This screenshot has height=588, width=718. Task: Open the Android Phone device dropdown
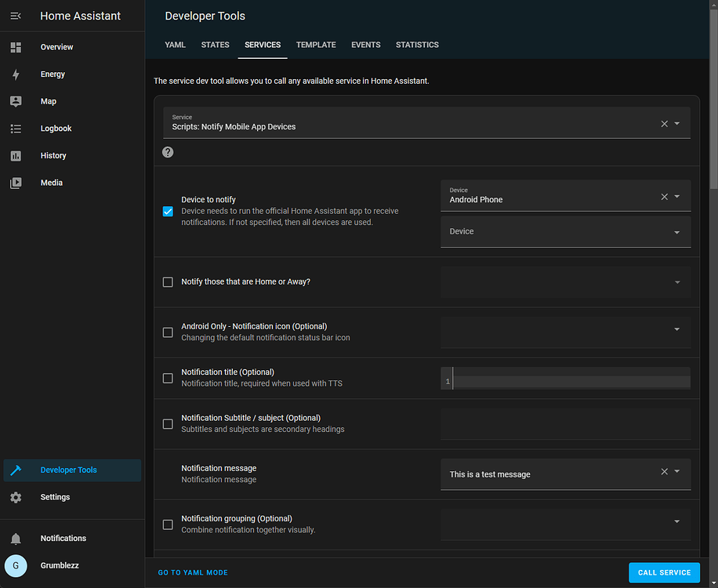pyautogui.click(x=677, y=197)
